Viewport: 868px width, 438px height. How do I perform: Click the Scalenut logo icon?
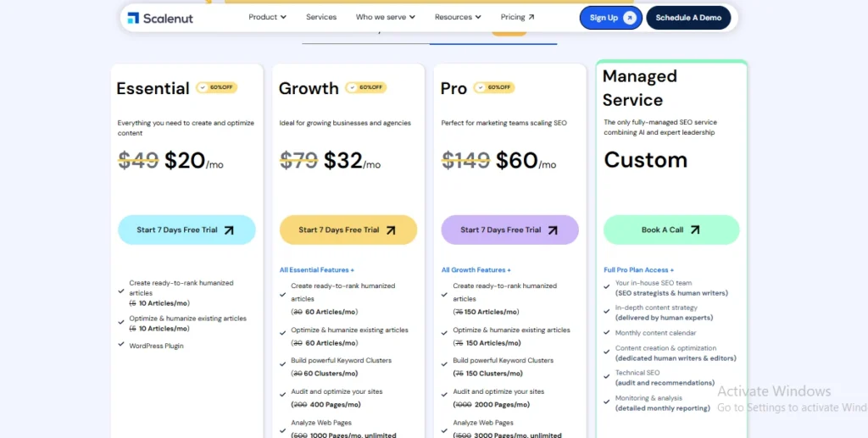[x=133, y=18]
